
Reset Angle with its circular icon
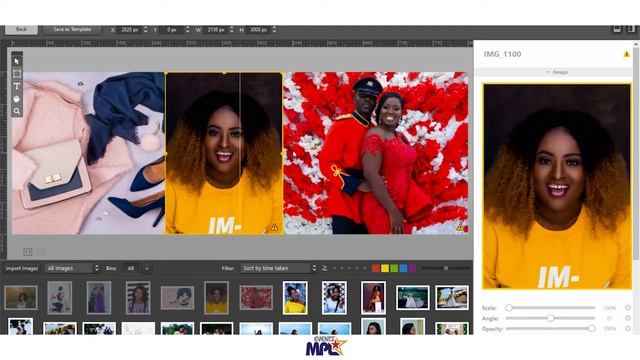pos(628,318)
